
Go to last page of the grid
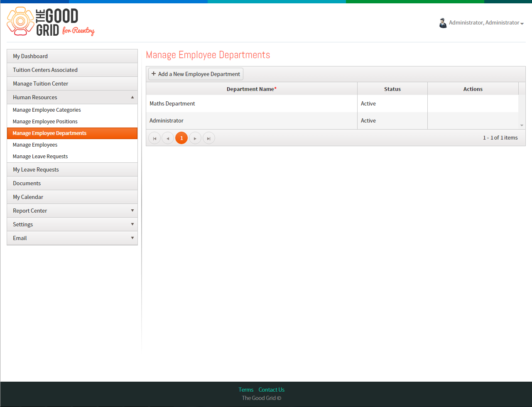tap(209, 138)
